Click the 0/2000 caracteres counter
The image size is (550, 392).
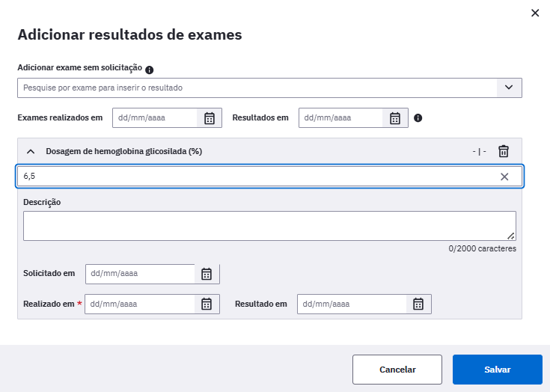click(483, 248)
